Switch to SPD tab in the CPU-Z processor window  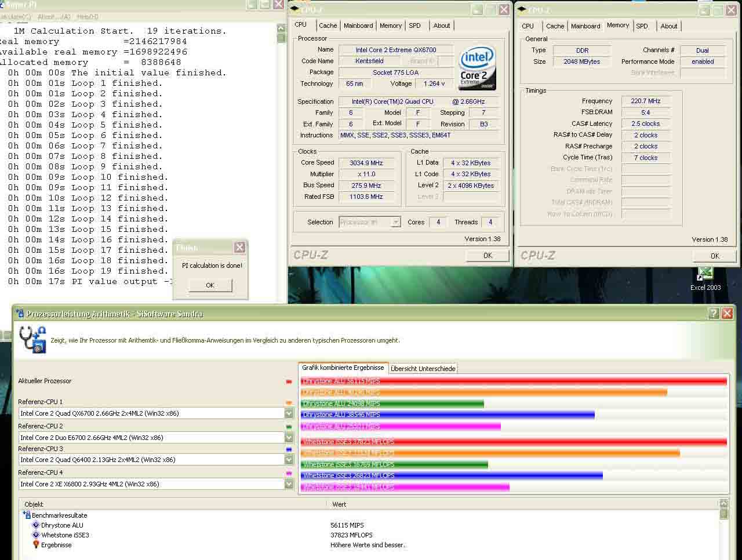414,26
